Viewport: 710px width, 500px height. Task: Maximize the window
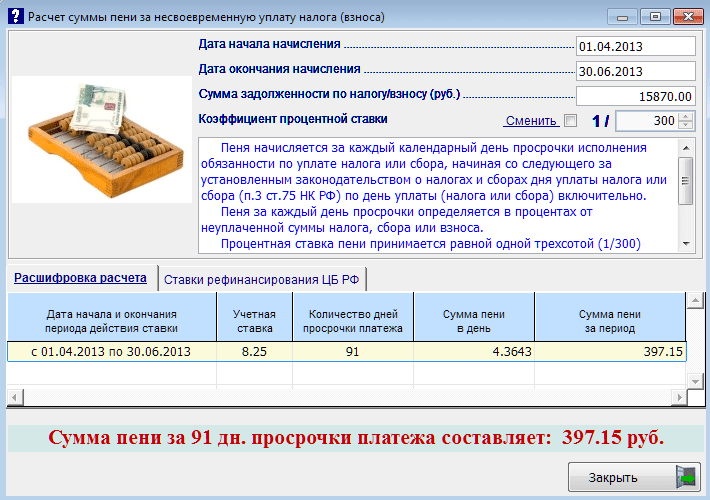655,17
